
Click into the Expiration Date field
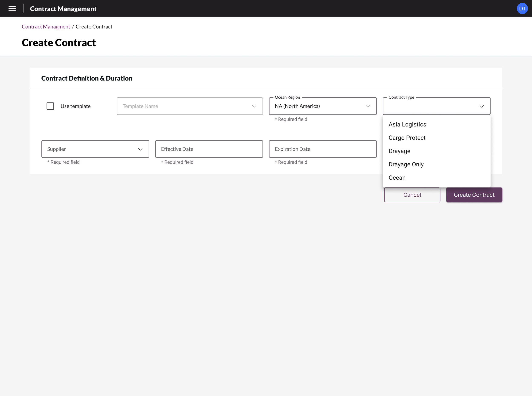click(323, 149)
